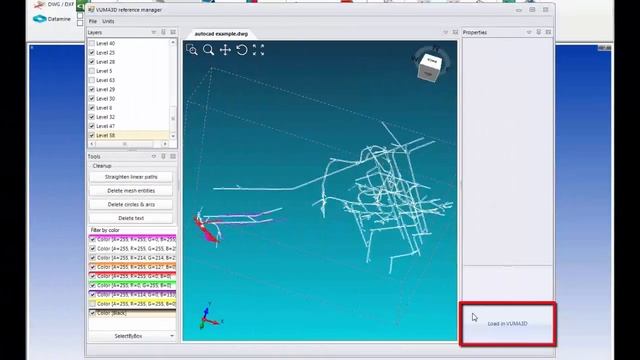
Task: Open the File menu
Action: 93,21
